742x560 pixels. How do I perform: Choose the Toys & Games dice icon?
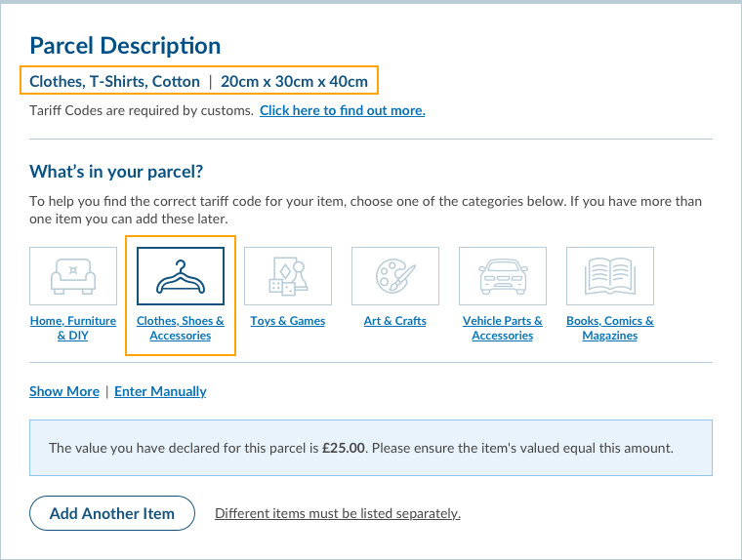point(288,276)
